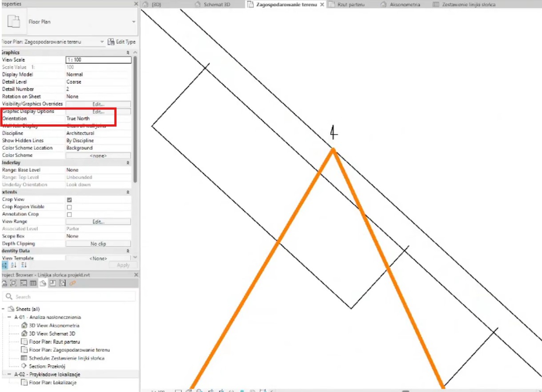This screenshot has height=392, width=542.
Task: Click the orange link icon in Project Browser toolbar
Action: pyautogui.click(x=72, y=283)
